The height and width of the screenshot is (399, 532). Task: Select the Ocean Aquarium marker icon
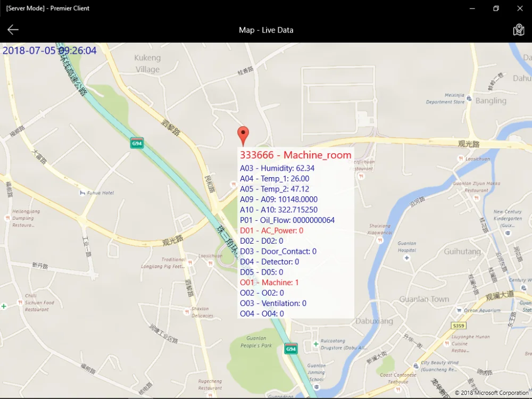click(x=459, y=310)
